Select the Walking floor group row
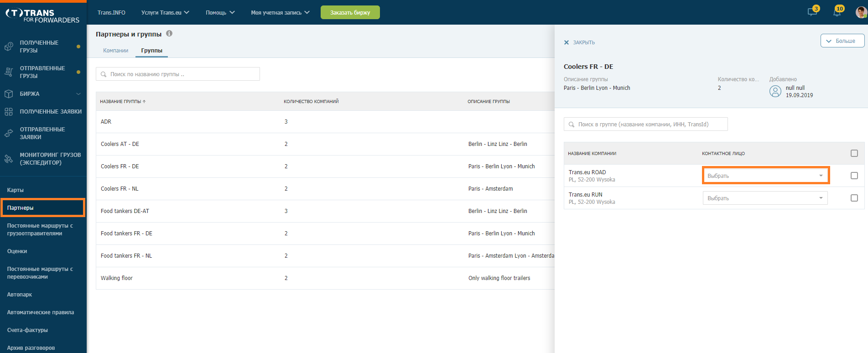 click(325, 278)
